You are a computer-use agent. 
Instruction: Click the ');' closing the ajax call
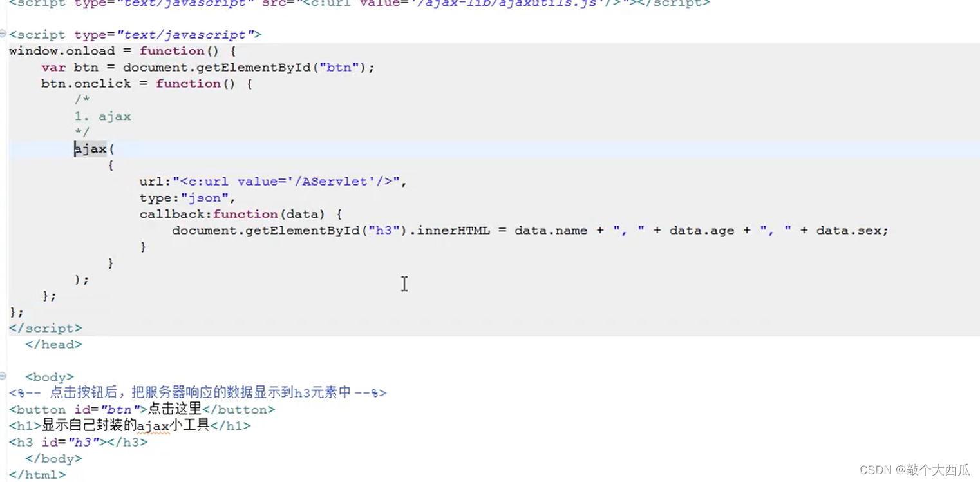pyautogui.click(x=82, y=279)
